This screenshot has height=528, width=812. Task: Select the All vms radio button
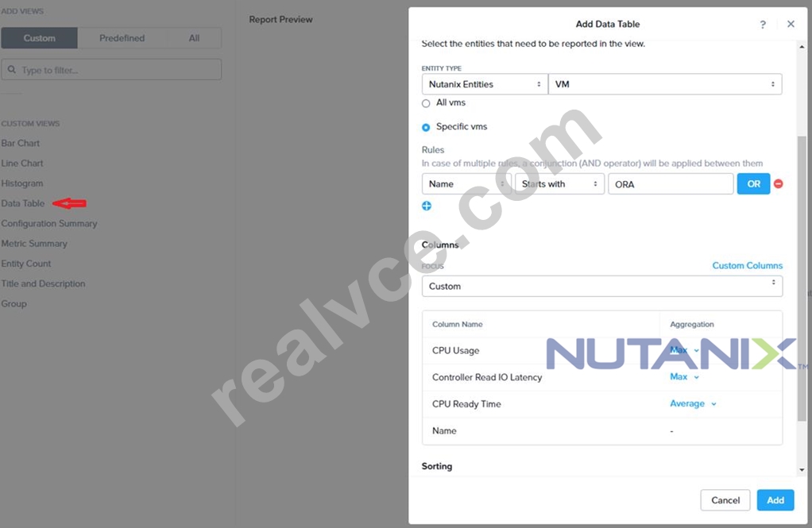click(x=426, y=103)
